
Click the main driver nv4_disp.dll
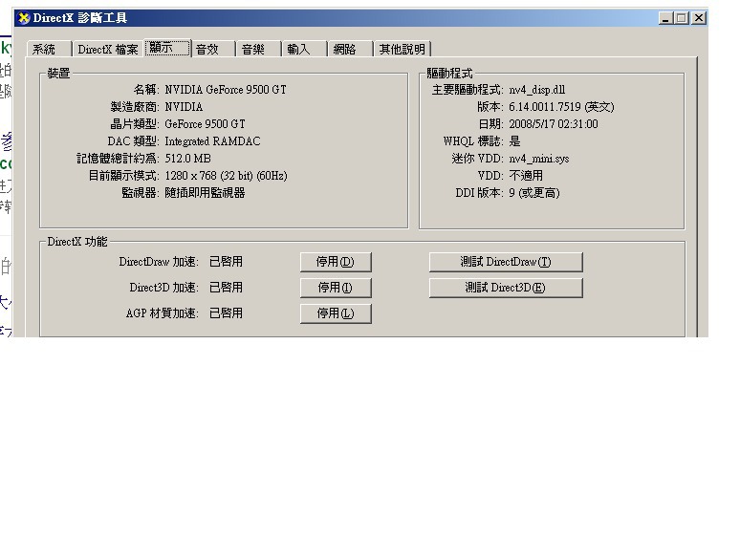(x=537, y=90)
